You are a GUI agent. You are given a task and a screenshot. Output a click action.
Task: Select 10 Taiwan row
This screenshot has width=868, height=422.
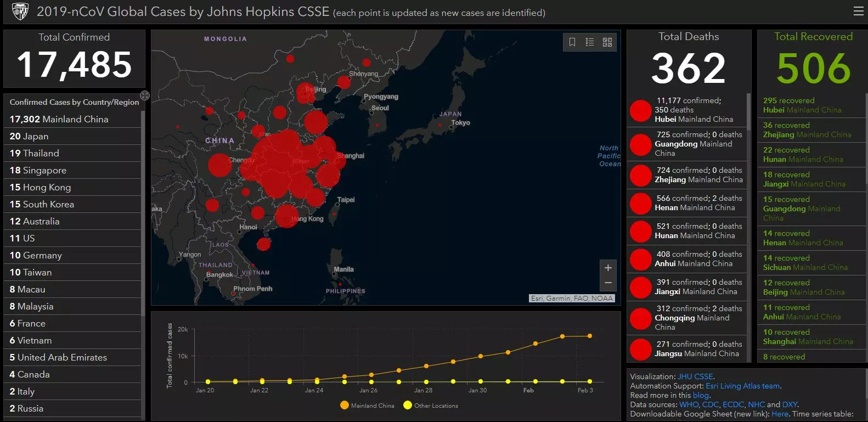(72, 272)
